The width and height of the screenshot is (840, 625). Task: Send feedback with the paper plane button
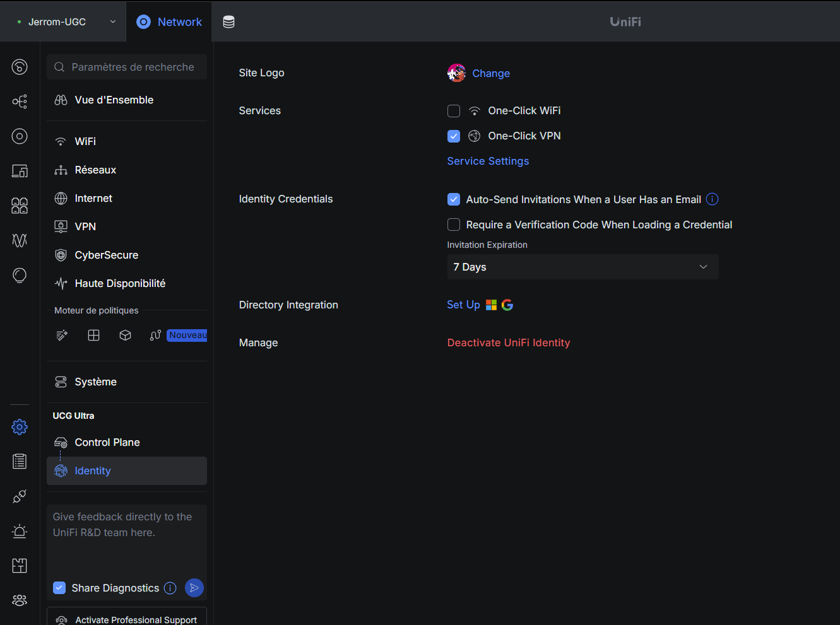coord(194,588)
